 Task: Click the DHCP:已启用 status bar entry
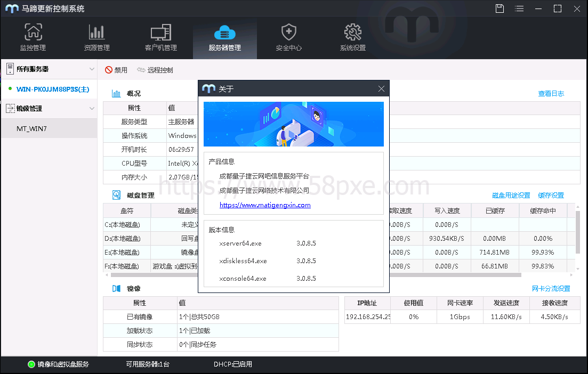point(233,364)
